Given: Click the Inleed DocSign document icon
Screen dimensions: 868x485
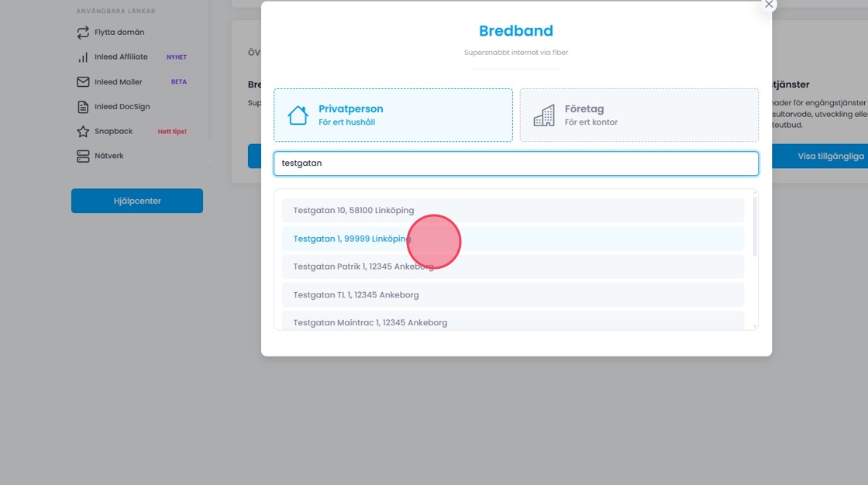Looking at the screenshot, I should click(x=83, y=107).
